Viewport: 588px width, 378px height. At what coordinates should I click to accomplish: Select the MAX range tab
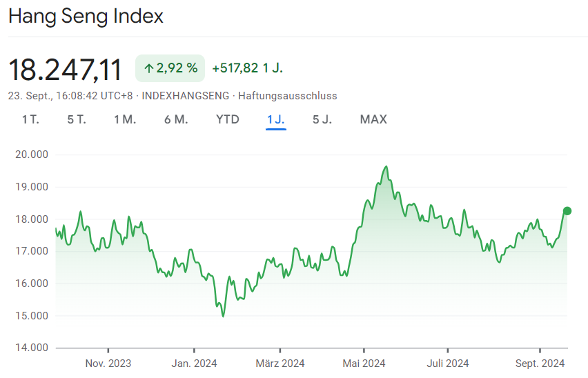tap(373, 119)
